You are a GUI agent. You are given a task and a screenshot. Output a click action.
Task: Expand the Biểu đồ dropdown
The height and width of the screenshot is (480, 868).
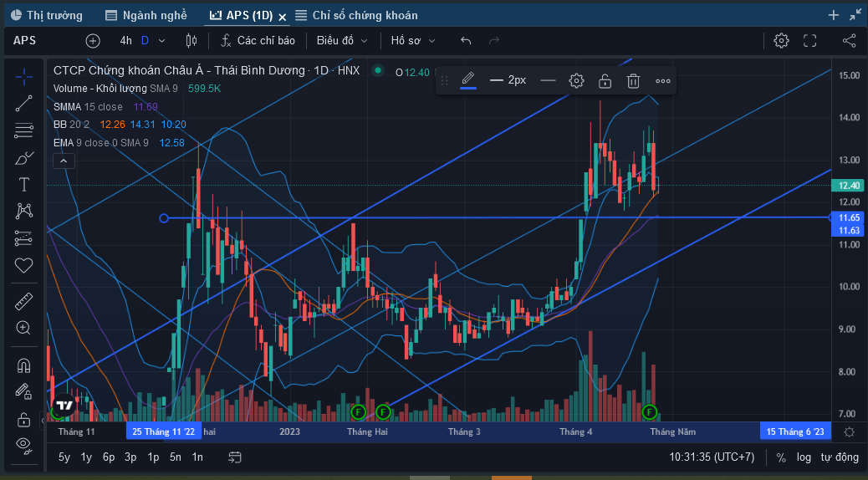pyautogui.click(x=341, y=40)
